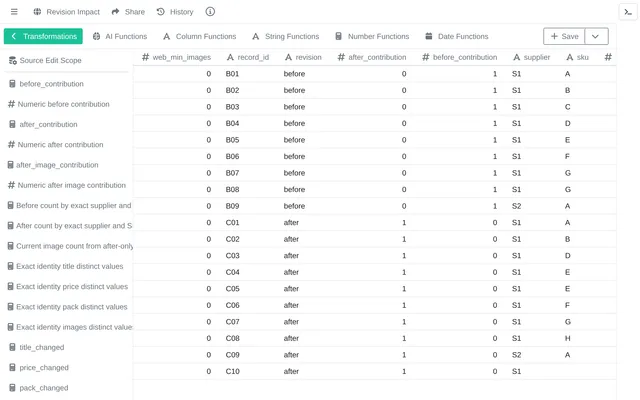This screenshot has height=400, width=640.
Task: Click record_id cell C01
Action: 232,222
